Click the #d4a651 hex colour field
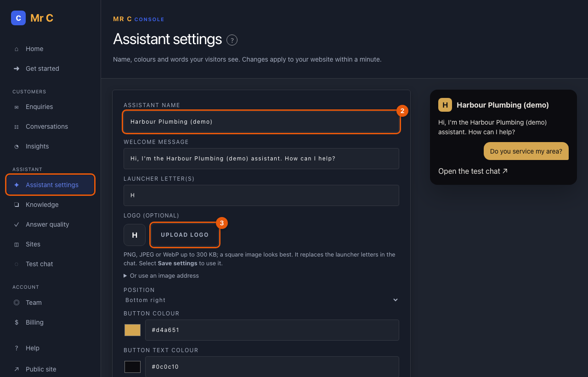The height and width of the screenshot is (377, 588). pos(272,330)
